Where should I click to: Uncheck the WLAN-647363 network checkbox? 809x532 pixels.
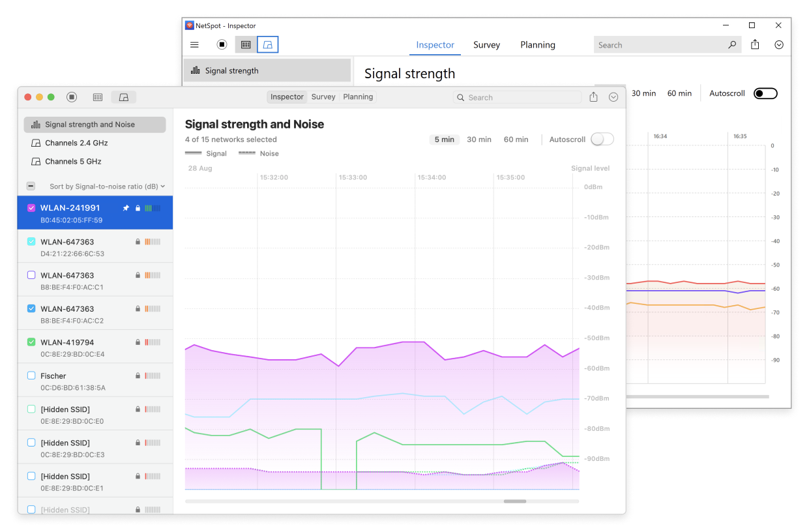pos(31,241)
